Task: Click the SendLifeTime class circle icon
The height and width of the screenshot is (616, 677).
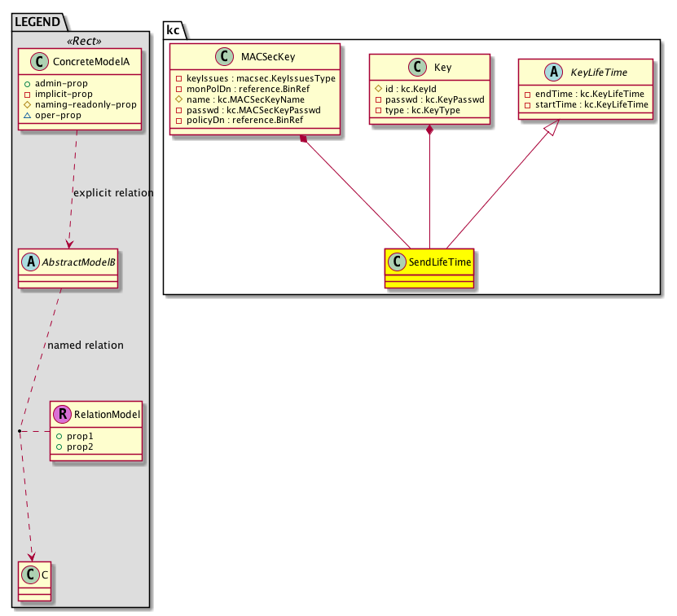Action: (397, 262)
